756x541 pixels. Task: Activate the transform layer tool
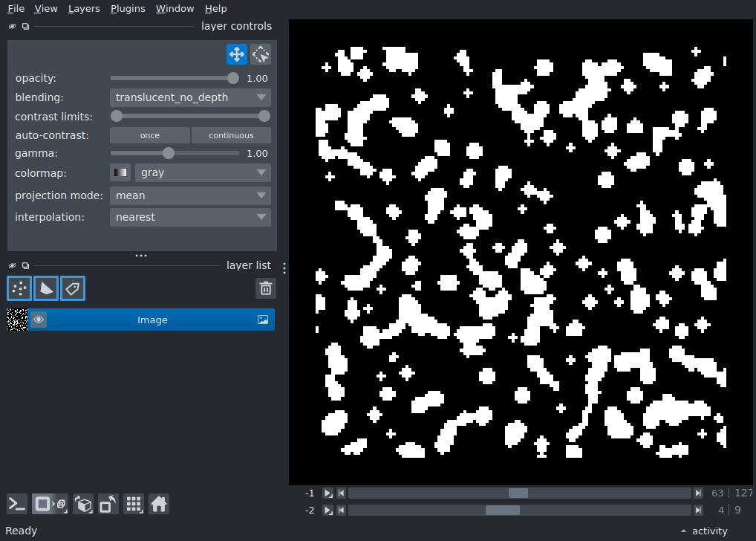tap(261, 54)
